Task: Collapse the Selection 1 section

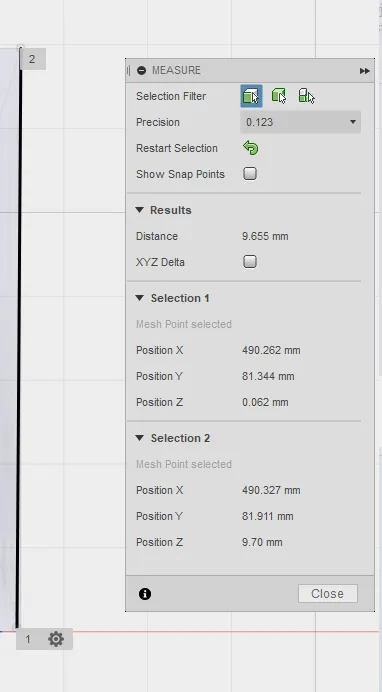Action: (139, 298)
